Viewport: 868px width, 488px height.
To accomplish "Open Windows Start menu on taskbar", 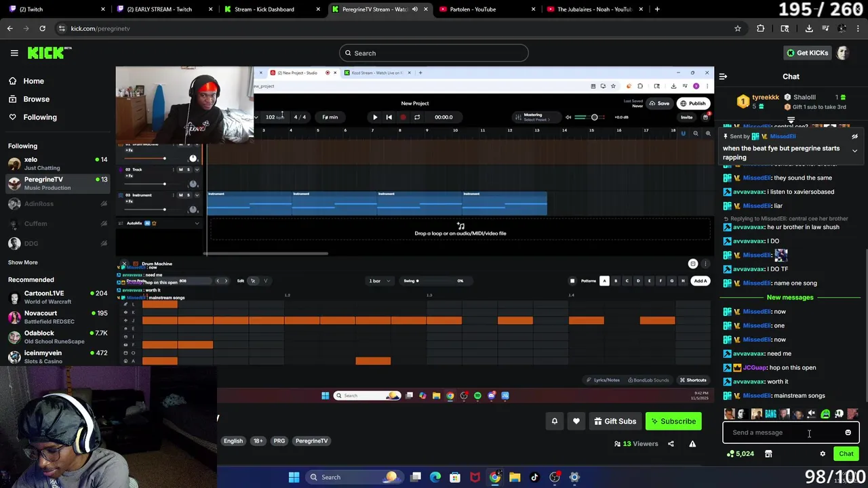I will (294, 477).
